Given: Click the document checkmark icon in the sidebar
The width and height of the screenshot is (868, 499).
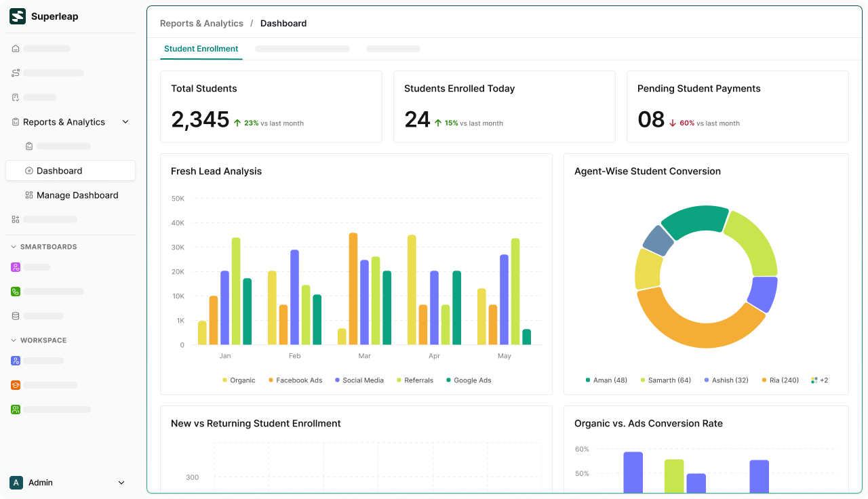Looking at the screenshot, I should pos(16,98).
